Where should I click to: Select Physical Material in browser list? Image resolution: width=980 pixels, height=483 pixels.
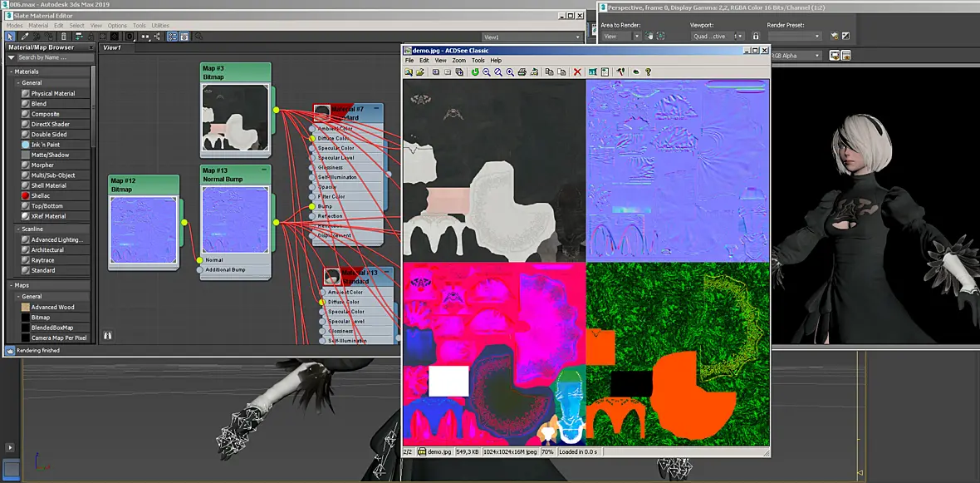tap(53, 93)
